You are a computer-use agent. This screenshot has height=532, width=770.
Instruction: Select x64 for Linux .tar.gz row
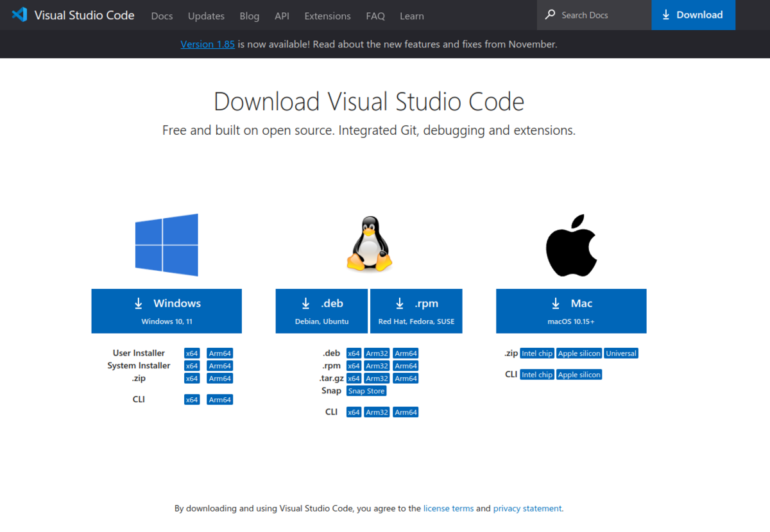[x=354, y=379]
